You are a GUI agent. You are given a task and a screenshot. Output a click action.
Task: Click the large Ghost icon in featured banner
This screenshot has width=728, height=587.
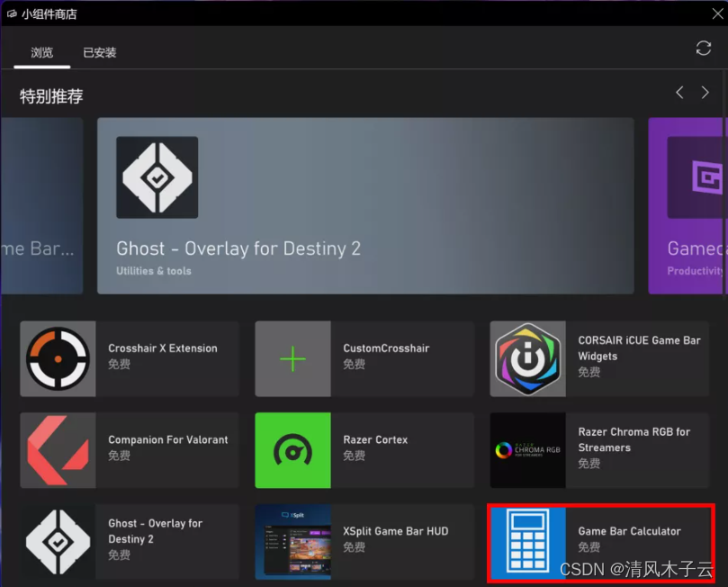pyautogui.click(x=157, y=177)
